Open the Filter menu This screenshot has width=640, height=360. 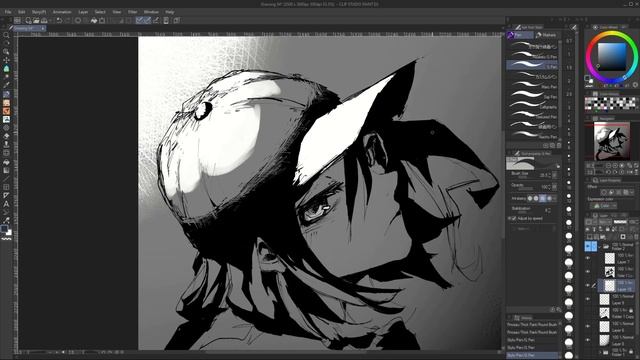pyautogui.click(x=132, y=12)
